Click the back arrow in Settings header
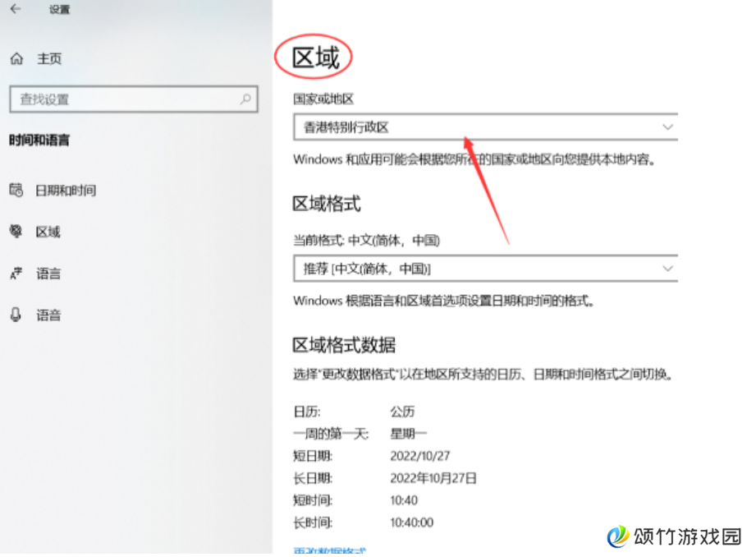Viewport: 756px width, 557px height. (16, 9)
